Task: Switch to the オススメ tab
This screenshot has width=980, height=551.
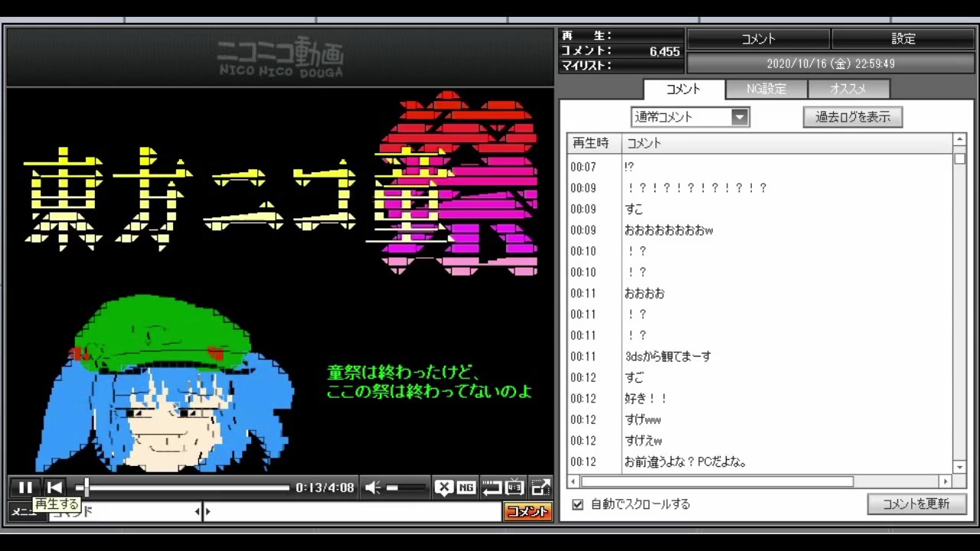Action: tap(848, 89)
